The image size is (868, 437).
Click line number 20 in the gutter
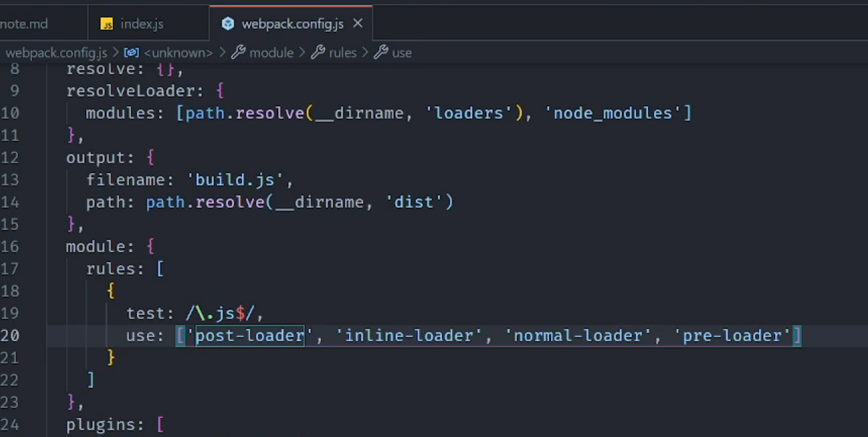pos(10,336)
